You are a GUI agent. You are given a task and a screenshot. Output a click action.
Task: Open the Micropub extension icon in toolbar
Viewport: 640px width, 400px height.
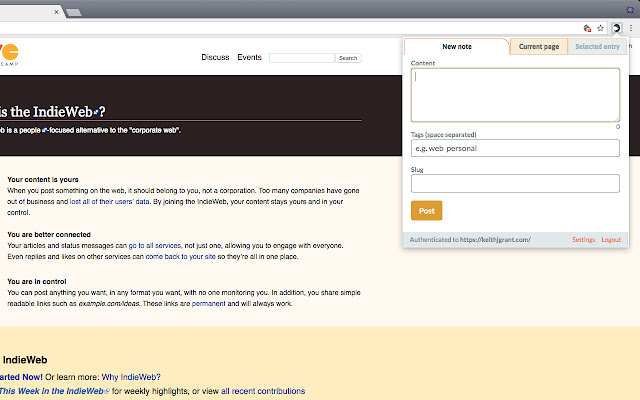pos(616,28)
